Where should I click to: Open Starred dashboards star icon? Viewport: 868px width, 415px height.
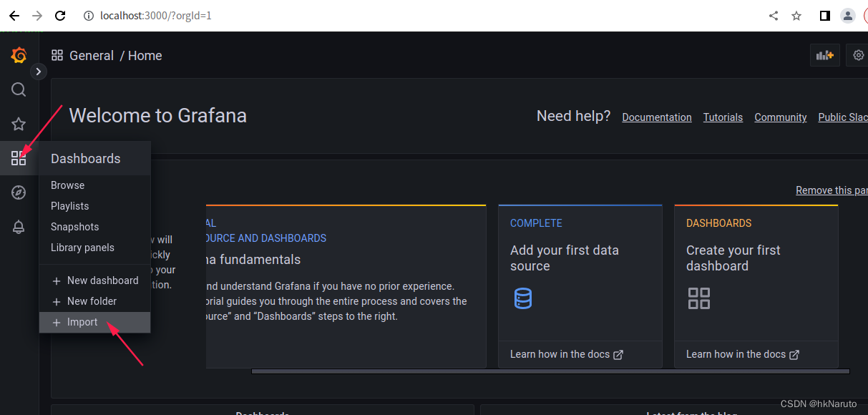coord(19,124)
